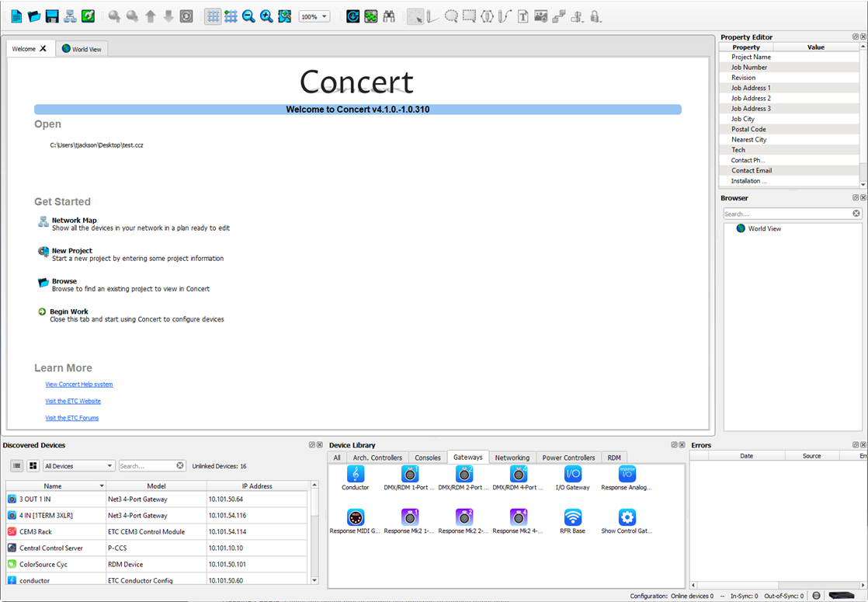Open the Power Controllers library tab
Image resolution: width=868 pixels, height=602 pixels.
point(568,458)
